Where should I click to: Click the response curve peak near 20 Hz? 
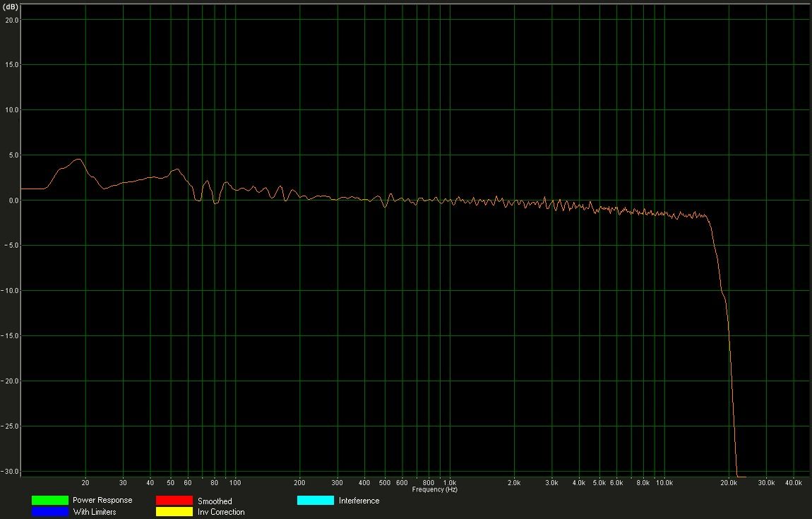pos(78,160)
